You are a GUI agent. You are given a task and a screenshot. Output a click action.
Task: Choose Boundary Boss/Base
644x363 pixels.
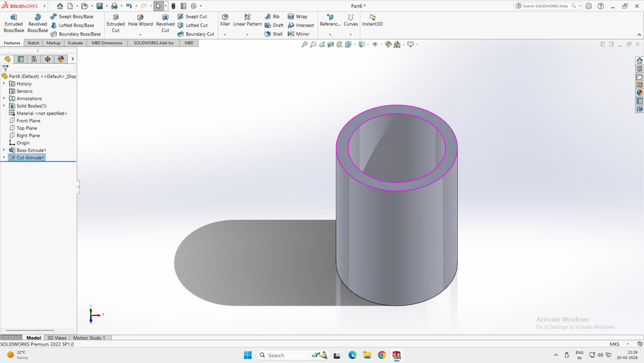pyautogui.click(x=75, y=34)
